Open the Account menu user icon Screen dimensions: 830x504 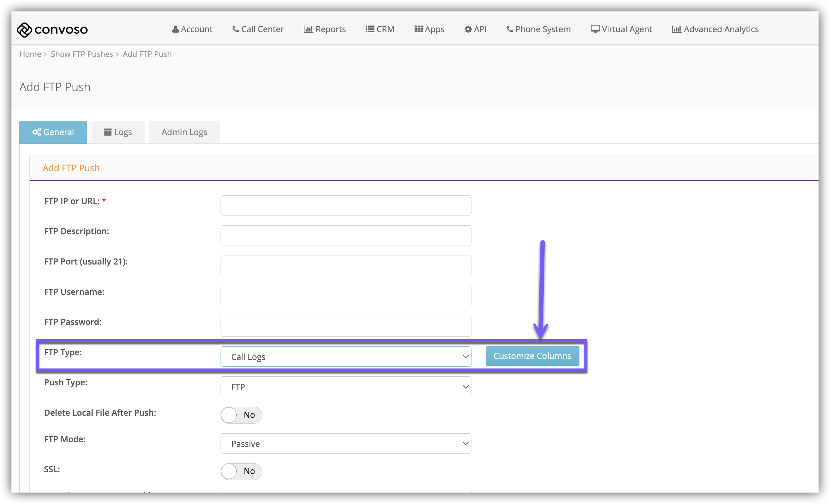(176, 29)
